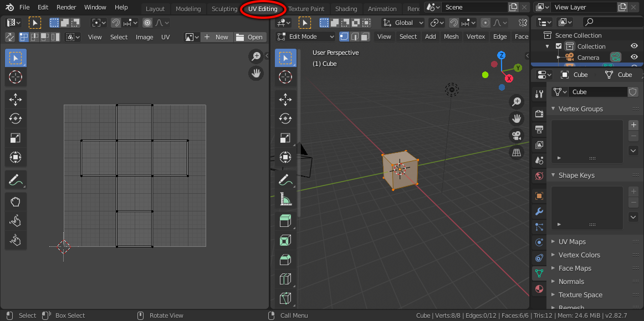Image resolution: width=644 pixels, height=321 pixels.
Task: Select the Measure tool in the 3D viewport toolbar
Action: tap(285, 199)
